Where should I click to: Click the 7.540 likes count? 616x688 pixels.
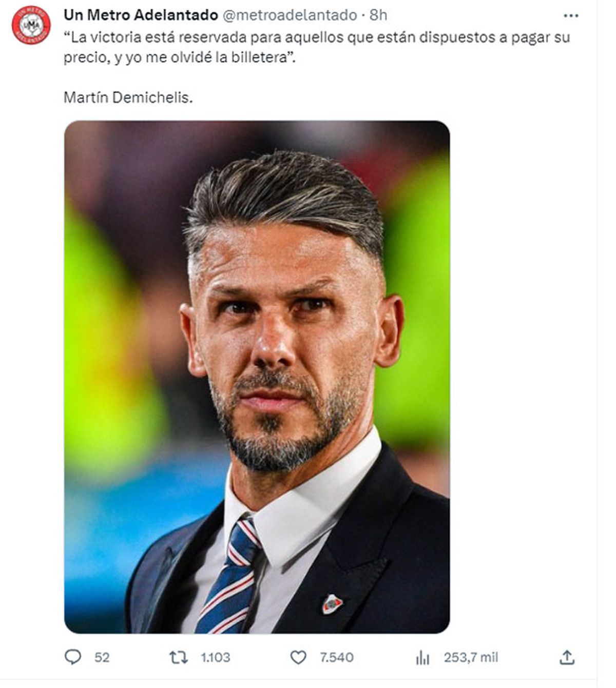[336, 657]
